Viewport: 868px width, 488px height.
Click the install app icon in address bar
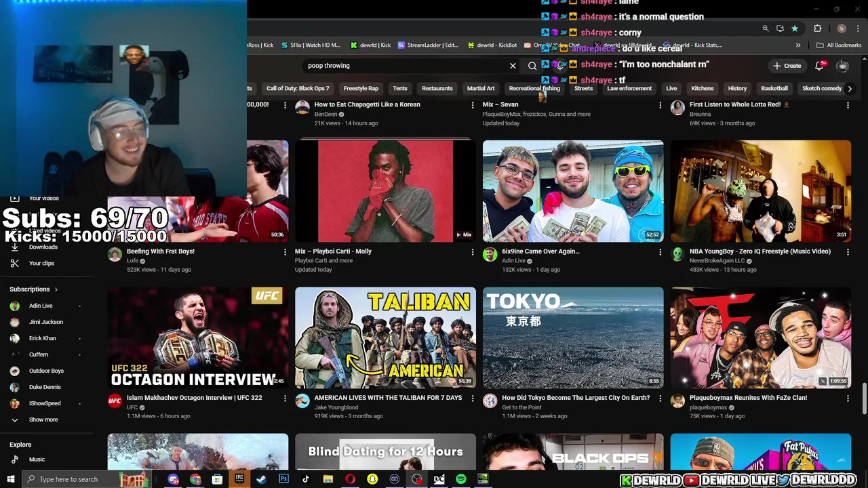pyautogui.click(x=780, y=28)
